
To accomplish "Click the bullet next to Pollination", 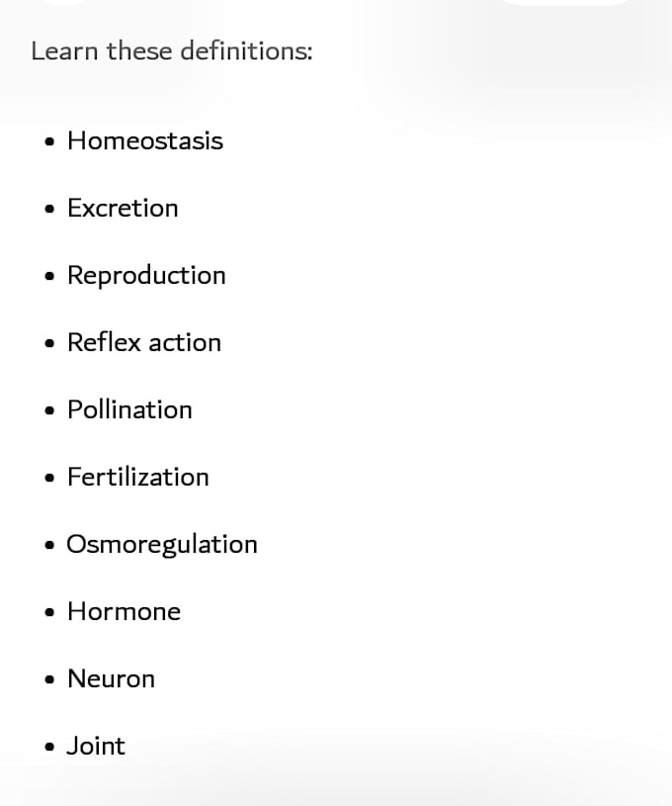I will [49, 410].
